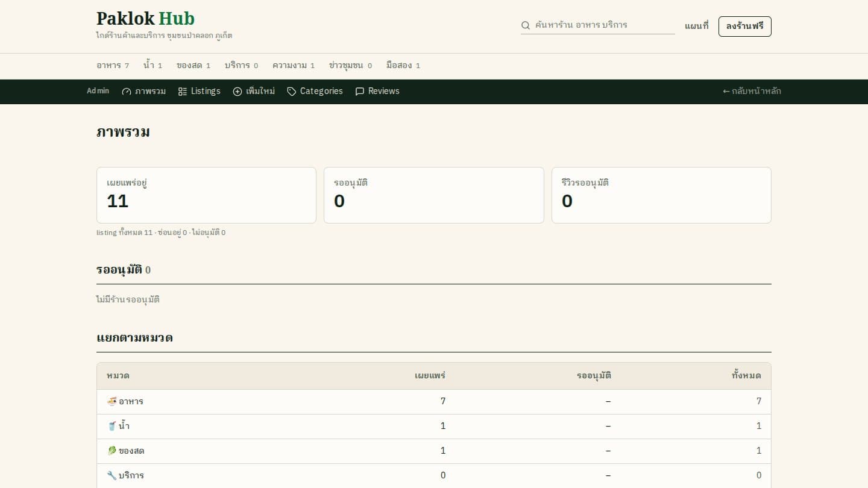Image resolution: width=868 pixels, height=488 pixels.
Task: Click the ภาพรวม gauge icon
Action: pos(126,92)
